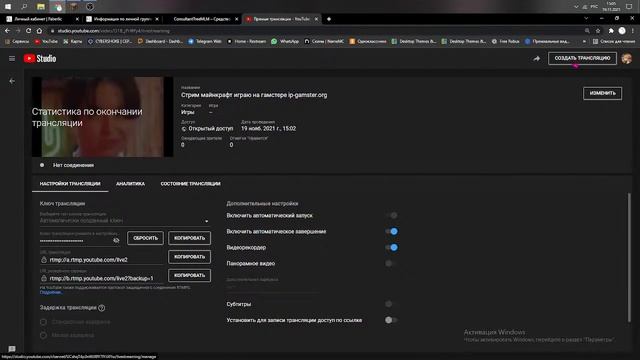This screenshot has width=640, height=360.
Task: Click the zoom magnifier icon in address bar
Action: 587,31
